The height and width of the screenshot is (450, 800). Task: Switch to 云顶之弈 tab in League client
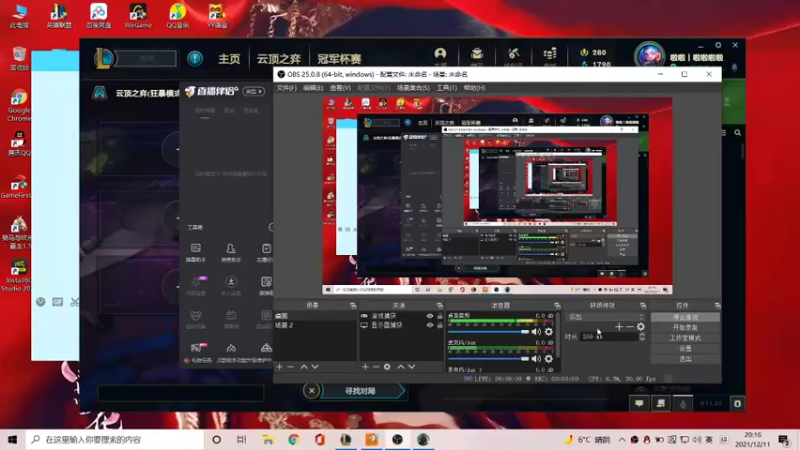(279, 59)
